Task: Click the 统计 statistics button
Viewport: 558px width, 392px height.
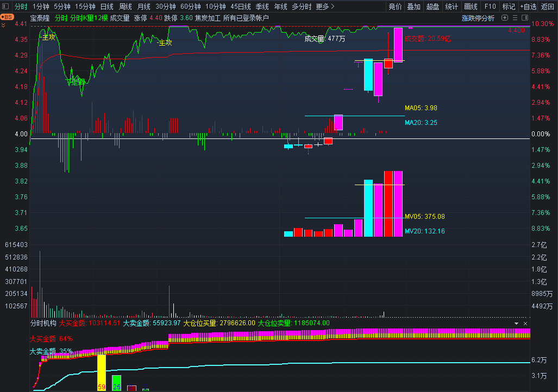Action: tap(452, 7)
